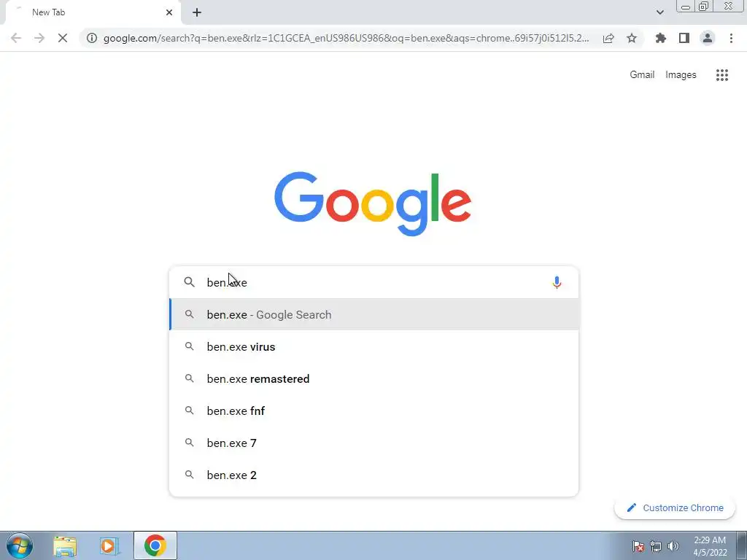Bookmark this page with the star icon
The width and height of the screenshot is (747, 560).
(632, 38)
